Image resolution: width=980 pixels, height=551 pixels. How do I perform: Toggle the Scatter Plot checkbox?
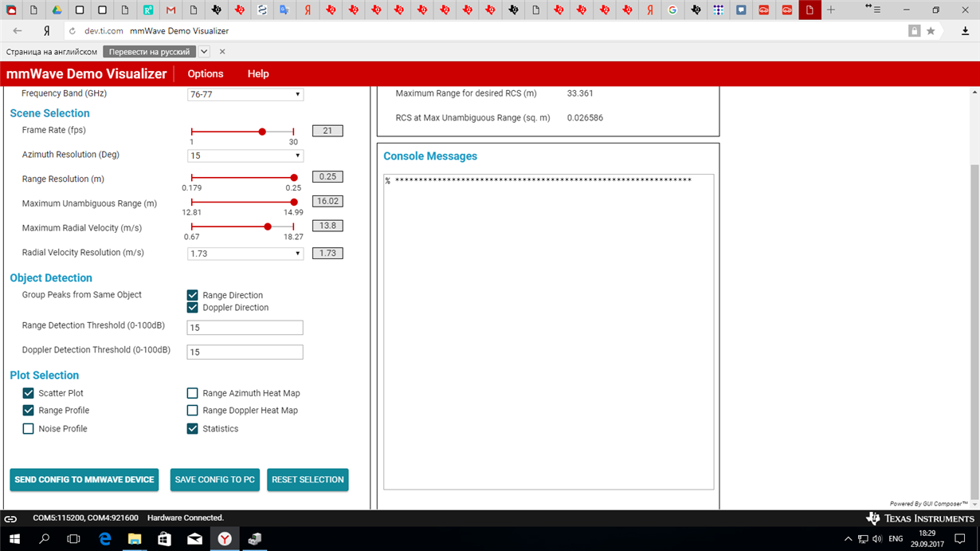29,393
